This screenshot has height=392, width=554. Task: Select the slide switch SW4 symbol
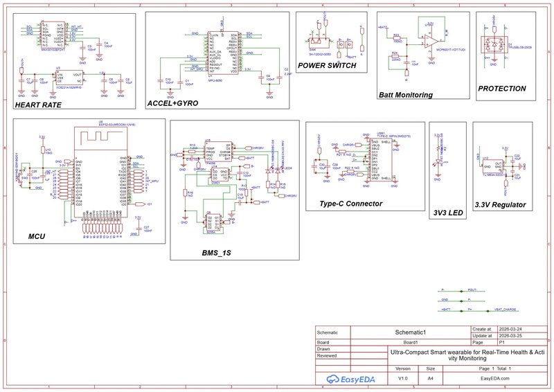(x=320, y=42)
